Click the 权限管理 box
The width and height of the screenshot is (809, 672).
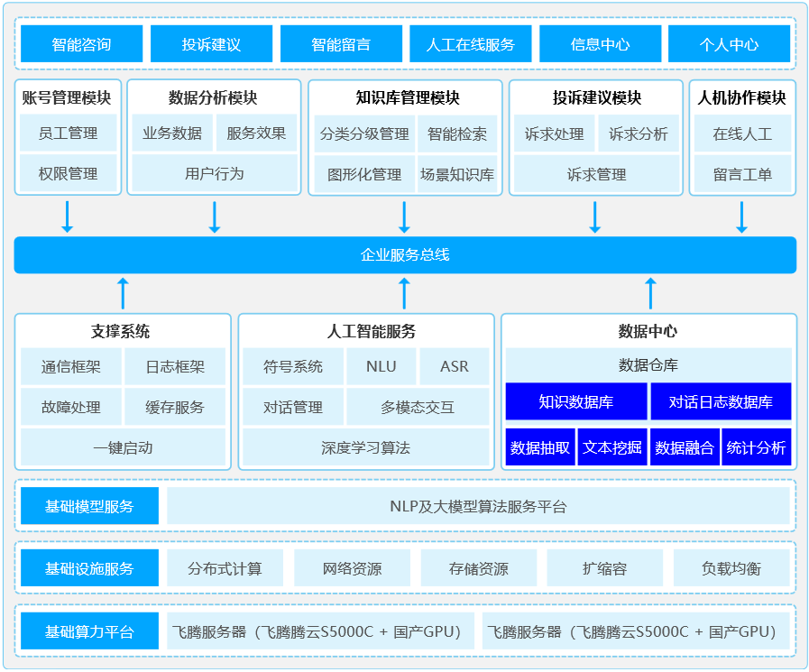pyautogui.click(x=69, y=173)
